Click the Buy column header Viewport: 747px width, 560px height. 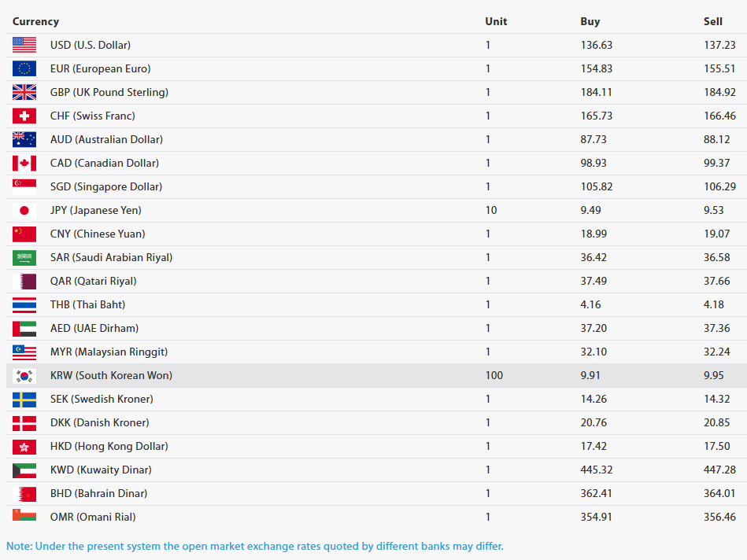tap(590, 21)
